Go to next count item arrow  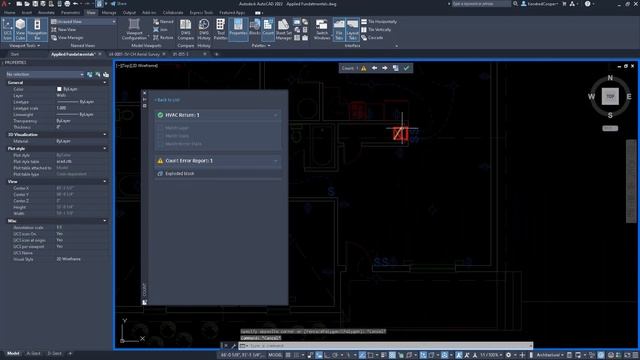click(x=384, y=68)
